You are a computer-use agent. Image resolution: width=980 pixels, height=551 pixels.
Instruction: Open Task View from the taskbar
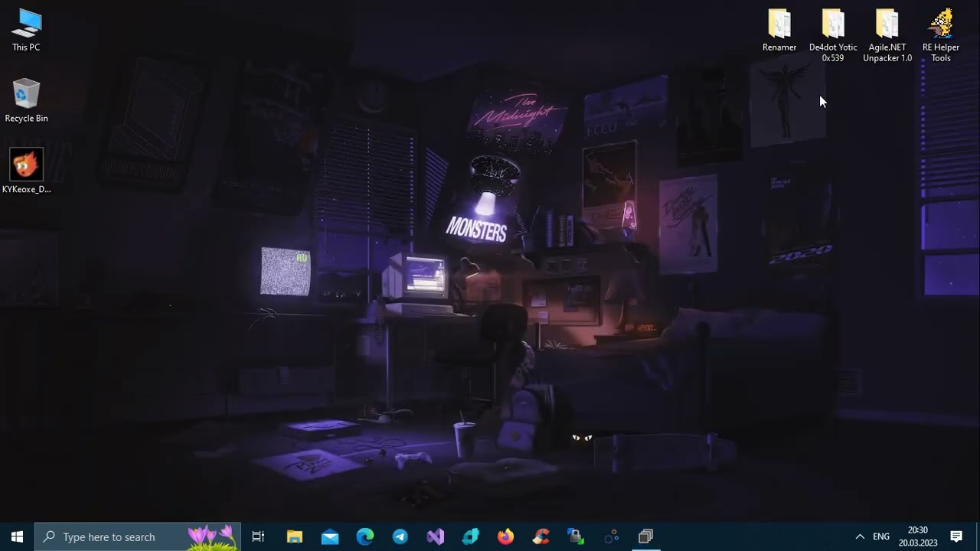click(x=258, y=536)
